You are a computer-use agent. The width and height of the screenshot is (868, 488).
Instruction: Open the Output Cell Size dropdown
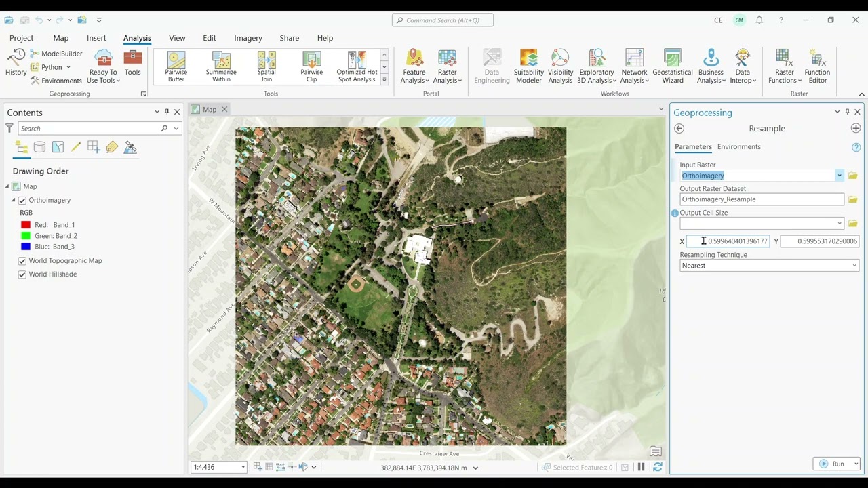tap(839, 224)
